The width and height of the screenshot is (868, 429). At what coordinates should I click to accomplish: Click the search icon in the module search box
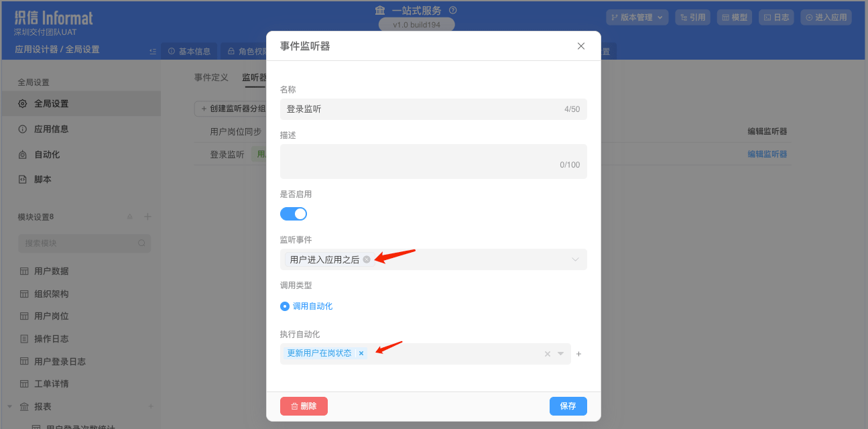tap(141, 243)
